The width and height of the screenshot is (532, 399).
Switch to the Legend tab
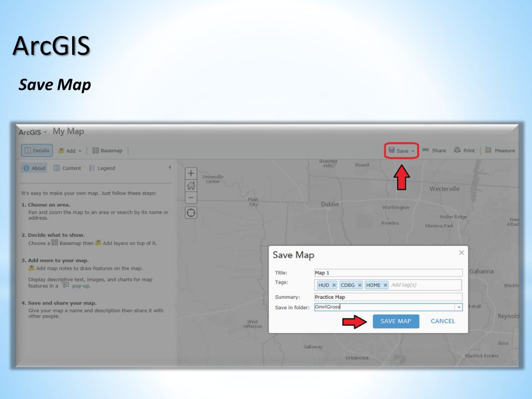click(x=102, y=168)
